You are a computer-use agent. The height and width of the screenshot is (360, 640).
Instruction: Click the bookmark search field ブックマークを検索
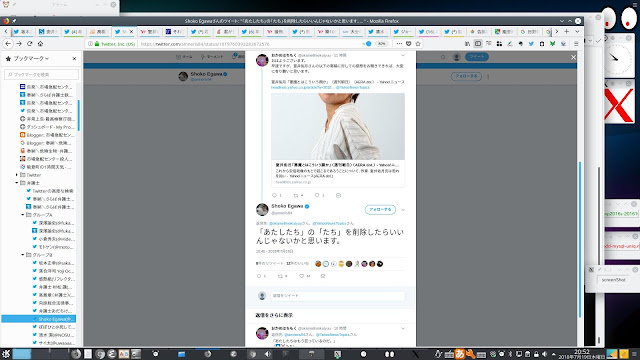click(x=42, y=75)
